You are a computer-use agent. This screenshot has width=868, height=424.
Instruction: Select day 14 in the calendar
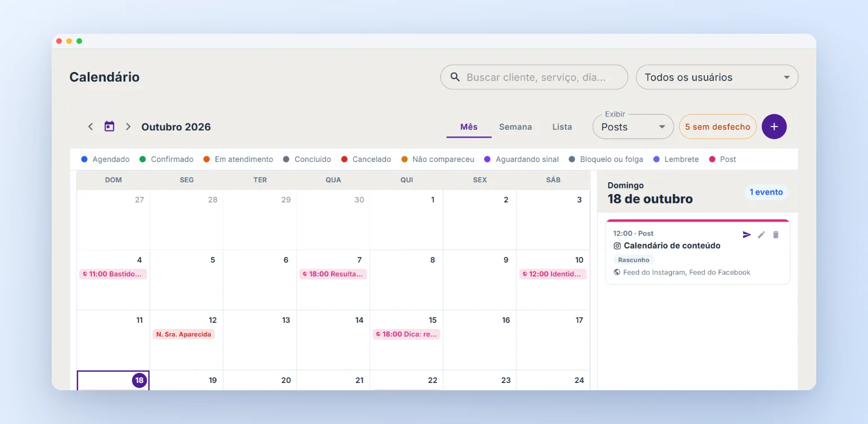pyautogui.click(x=333, y=340)
